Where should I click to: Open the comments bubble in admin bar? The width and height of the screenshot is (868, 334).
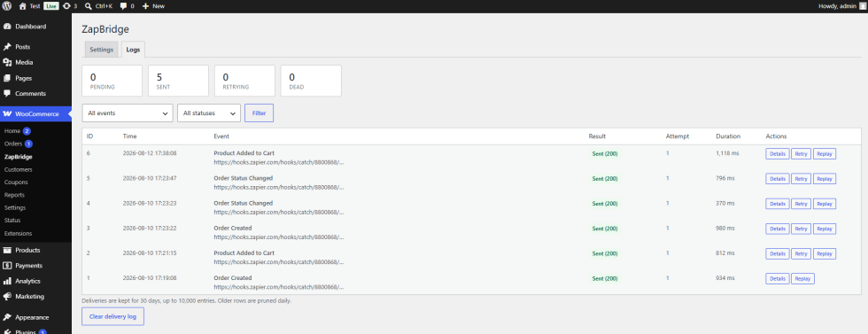[127, 6]
